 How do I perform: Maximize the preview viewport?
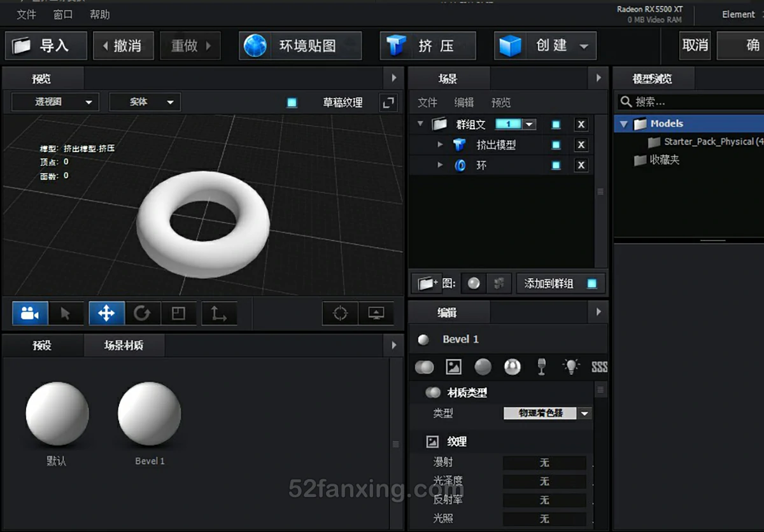coord(388,102)
